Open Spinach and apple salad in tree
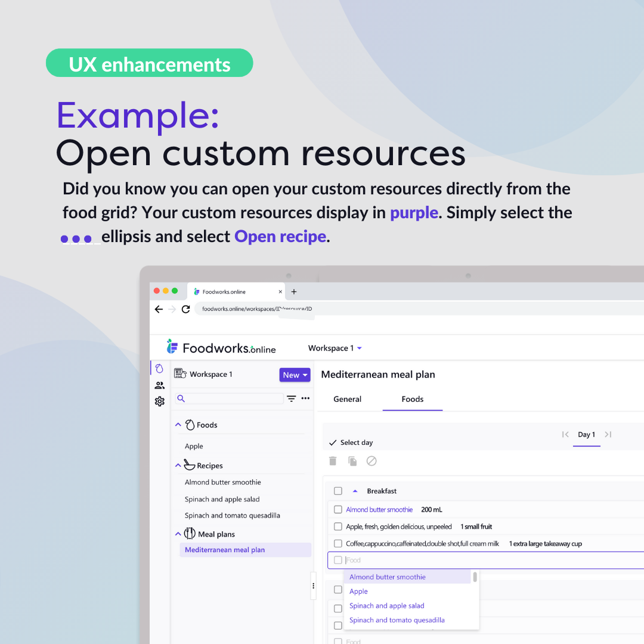This screenshot has width=644, height=644. (x=222, y=499)
